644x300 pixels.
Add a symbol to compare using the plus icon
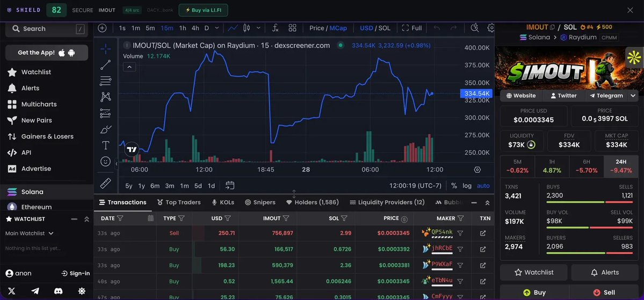coord(102,28)
